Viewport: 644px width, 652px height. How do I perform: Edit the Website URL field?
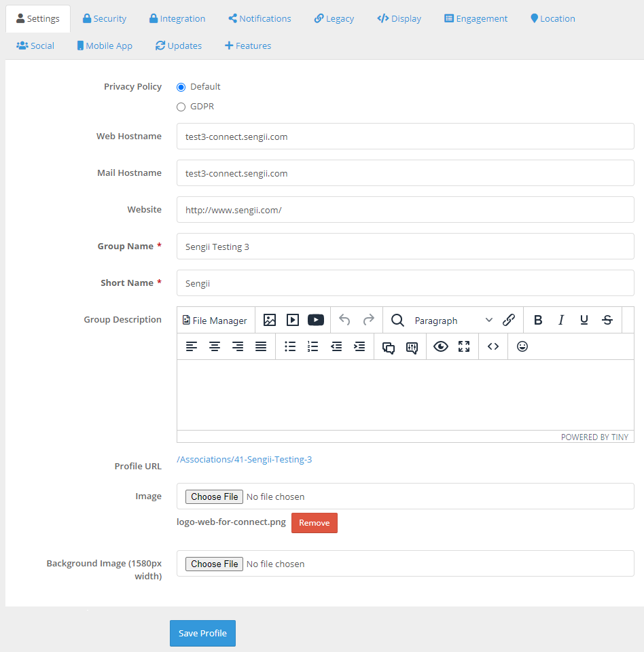click(405, 210)
